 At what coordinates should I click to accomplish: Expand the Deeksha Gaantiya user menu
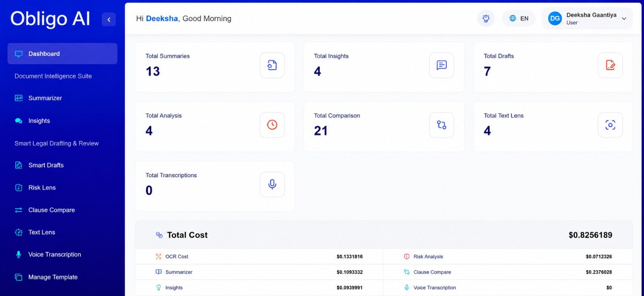click(587, 18)
